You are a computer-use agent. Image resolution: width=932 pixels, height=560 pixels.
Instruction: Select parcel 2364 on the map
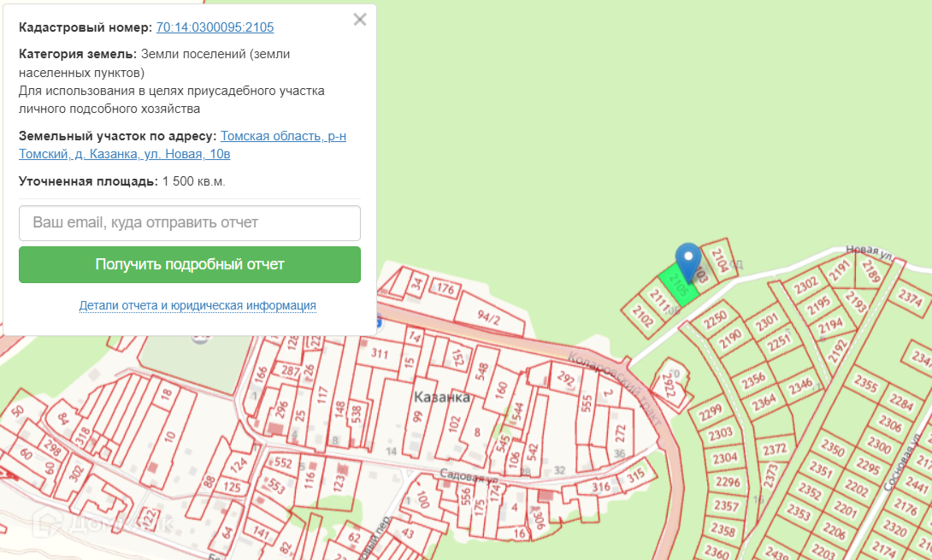tap(764, 403)
